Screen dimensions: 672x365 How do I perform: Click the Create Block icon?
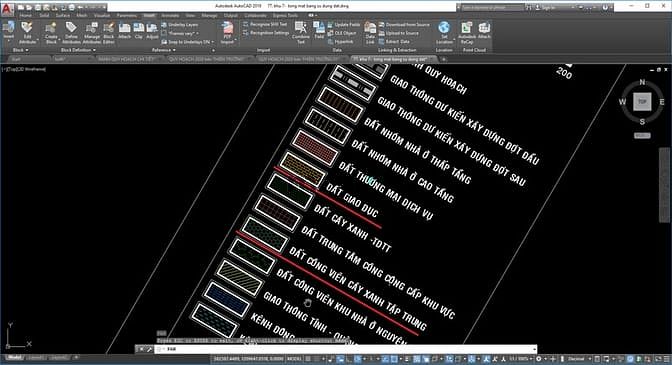coord(51,33)
